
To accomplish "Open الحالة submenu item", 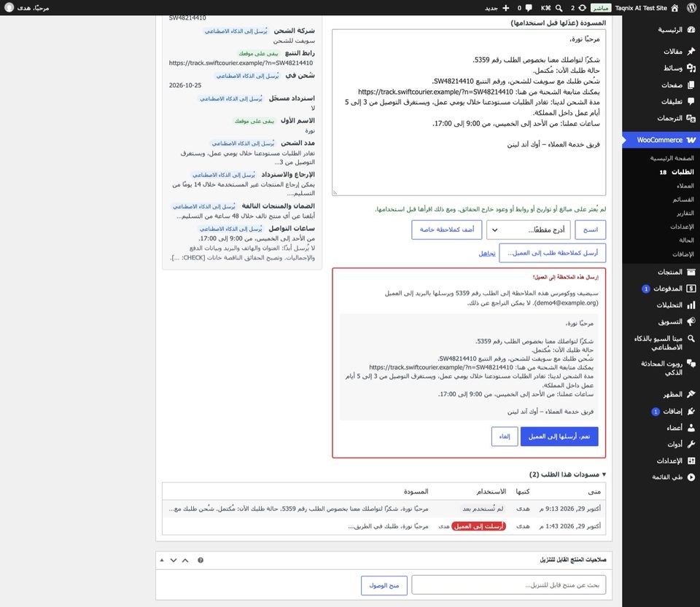I will click(x=687, y=240).
